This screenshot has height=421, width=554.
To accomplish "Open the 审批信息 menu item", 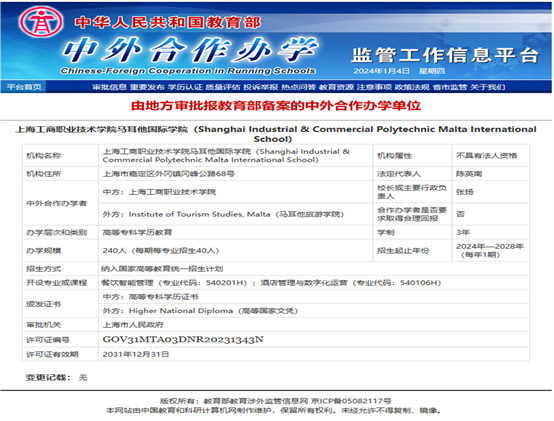I will 110,87.
